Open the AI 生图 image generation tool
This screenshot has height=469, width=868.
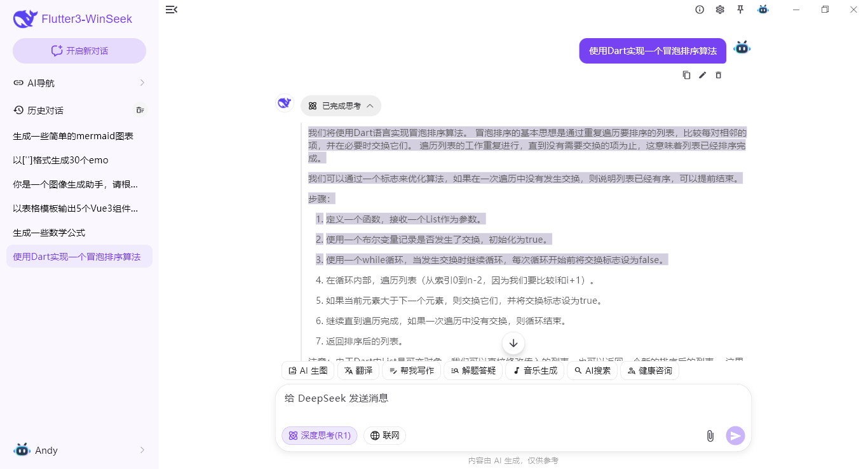308,370
